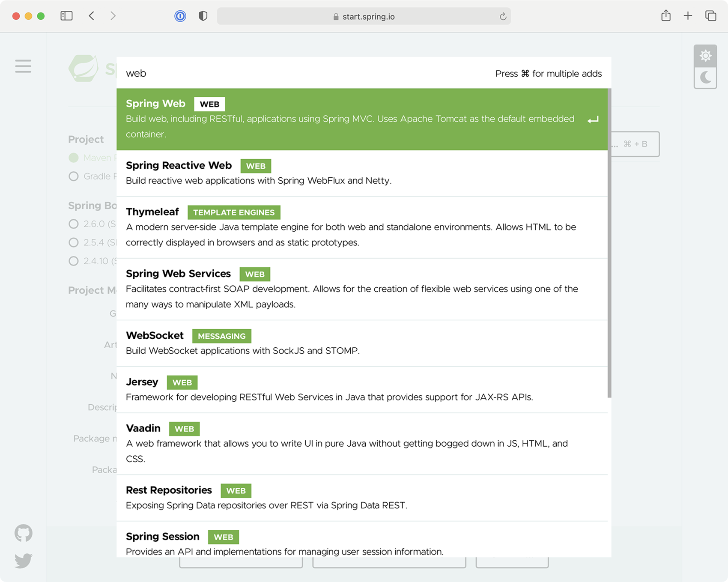Open a new browser tab
The width and height of the screenshot is (728, 582).
(688, 16)
